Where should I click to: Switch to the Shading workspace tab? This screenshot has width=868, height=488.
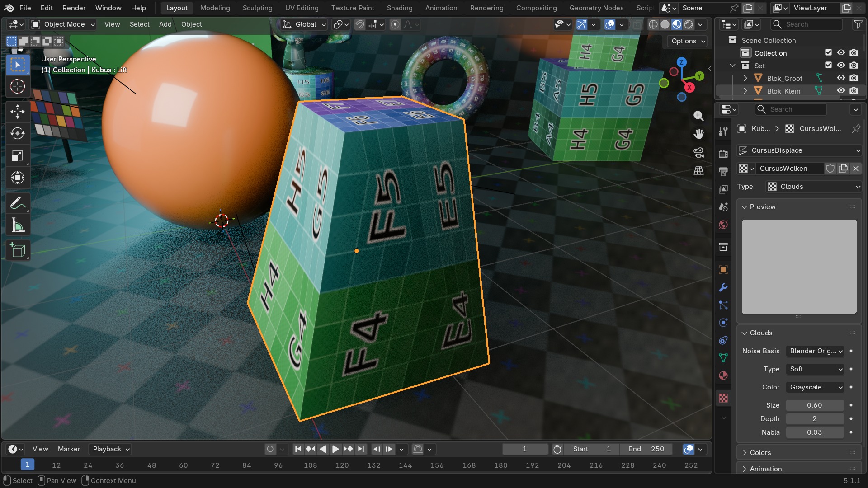400,8
